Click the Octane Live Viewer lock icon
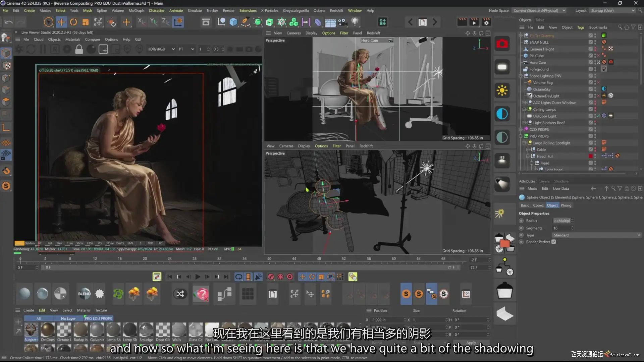Viewport: 644px width, 362px height. [79, 49]
